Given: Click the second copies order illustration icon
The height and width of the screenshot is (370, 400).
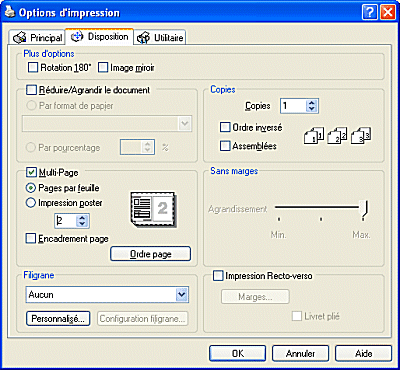Looking at the screenshot, I should [337, 136].
